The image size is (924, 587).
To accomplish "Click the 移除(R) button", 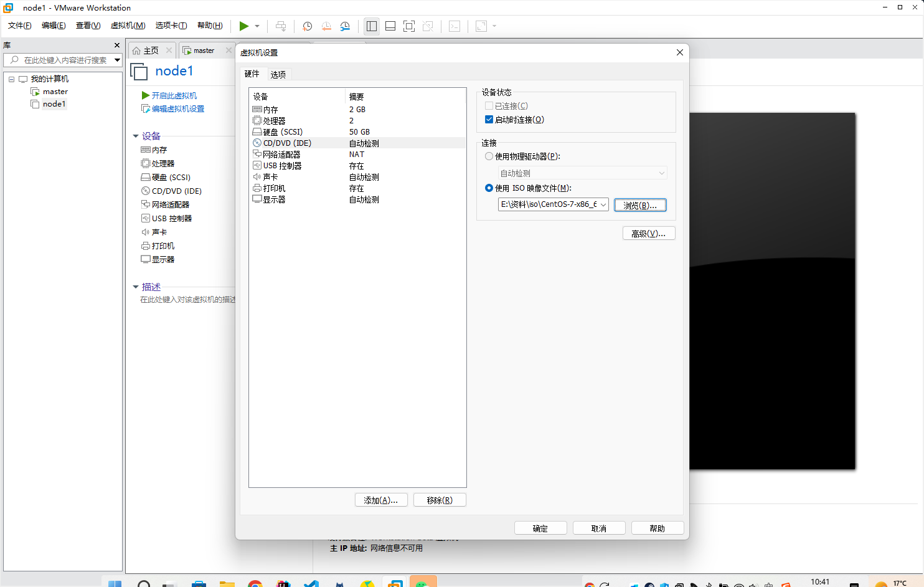I will pos(440,500).
